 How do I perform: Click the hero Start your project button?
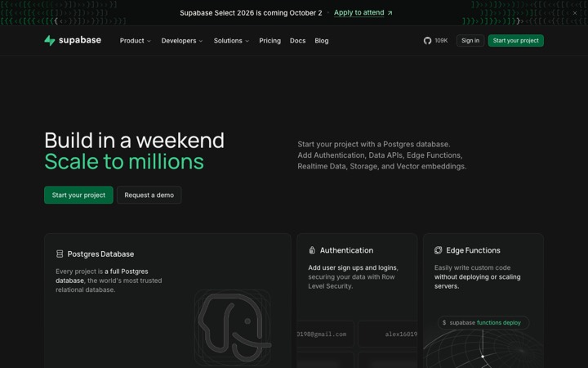click(78, 195)
